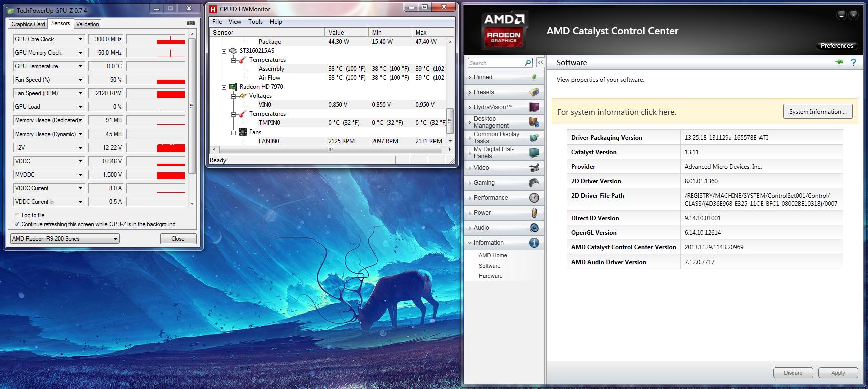868x389 pixels.
Task: Open the Audio speaker icon category
Action: pos(534,228)
